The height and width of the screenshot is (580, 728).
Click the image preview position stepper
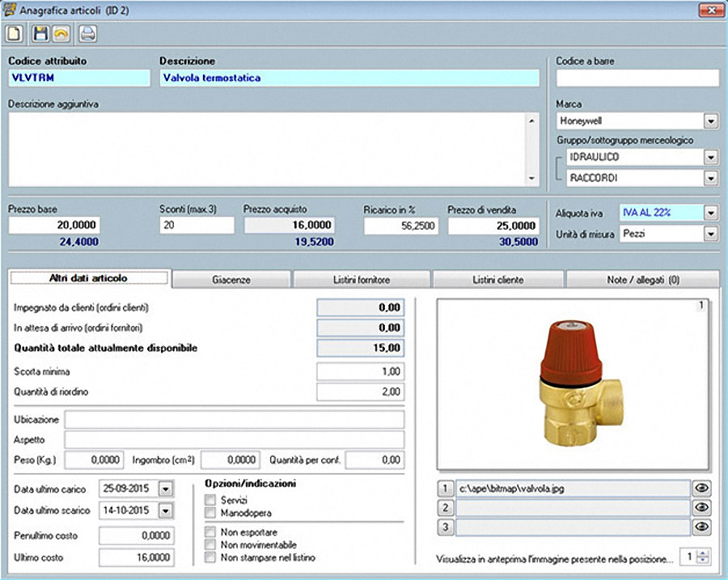tap(703, 557)
